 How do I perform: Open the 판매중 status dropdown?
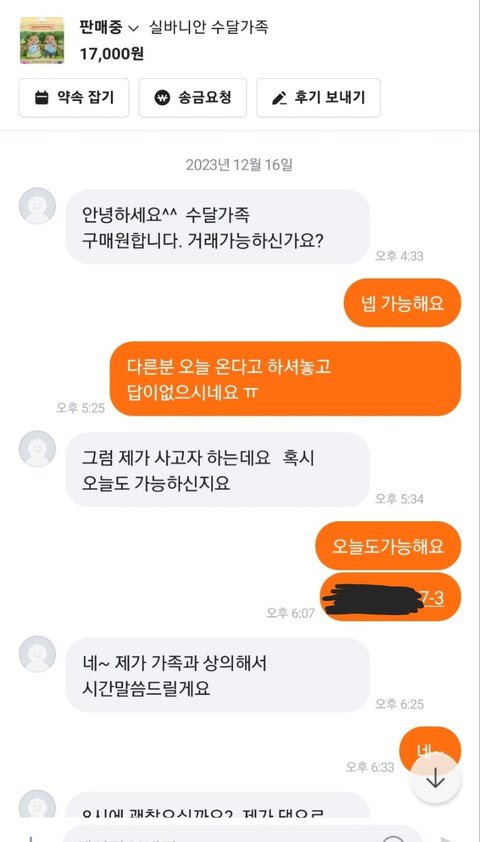pos(109,27)
